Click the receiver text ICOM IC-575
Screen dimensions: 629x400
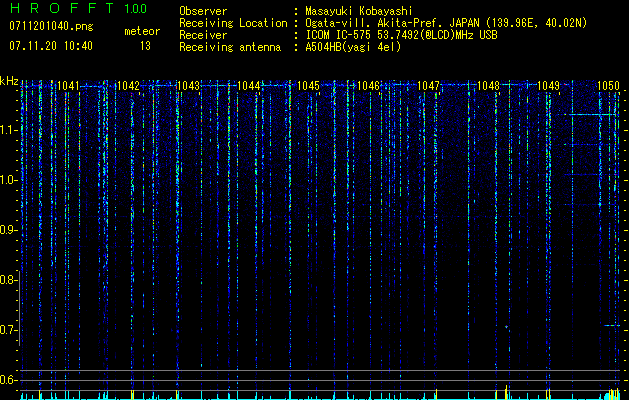tap(340, 35)
